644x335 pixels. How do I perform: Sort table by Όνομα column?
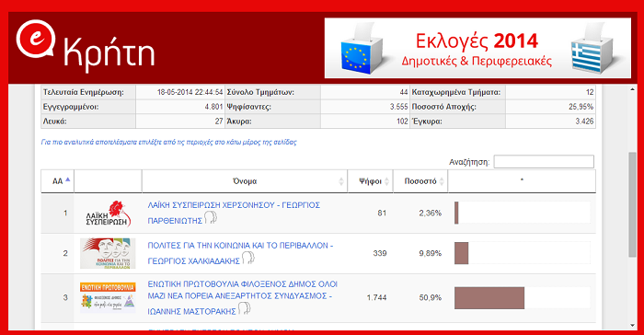[x=245, y=181]
